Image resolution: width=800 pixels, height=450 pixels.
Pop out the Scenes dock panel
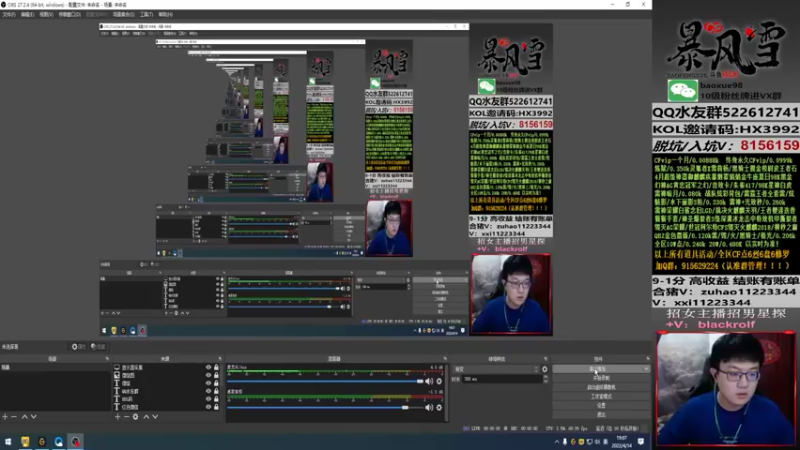click(x=107, y=359)
